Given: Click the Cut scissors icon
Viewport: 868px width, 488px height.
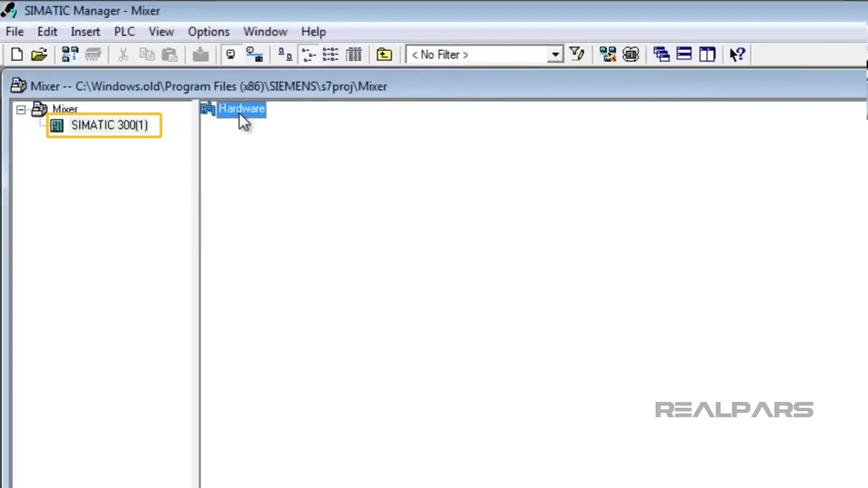Looking at the screenshot, I should click(123, 55).
